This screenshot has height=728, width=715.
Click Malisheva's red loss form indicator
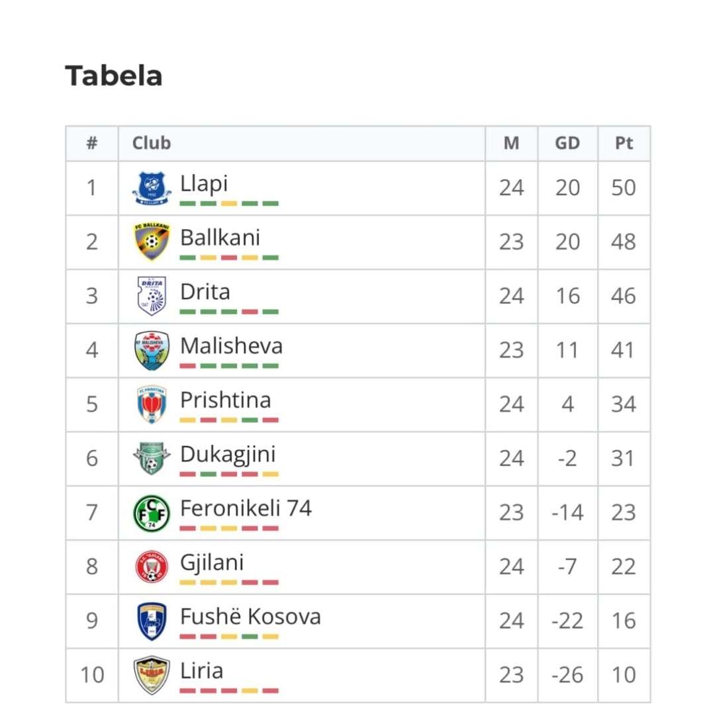(188, 366)
